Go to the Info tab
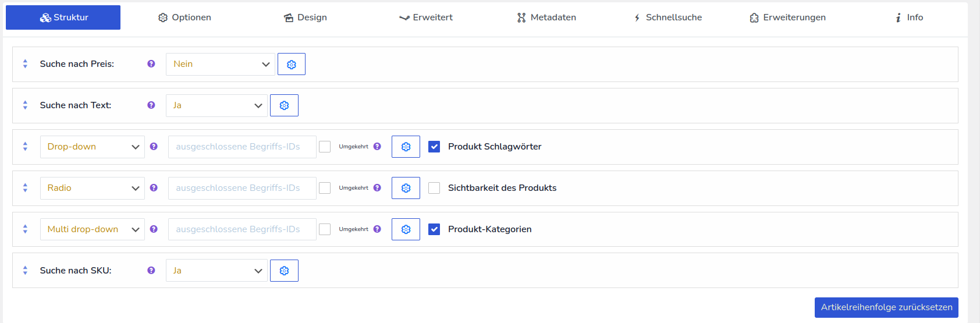 click(x=909, y=17)
